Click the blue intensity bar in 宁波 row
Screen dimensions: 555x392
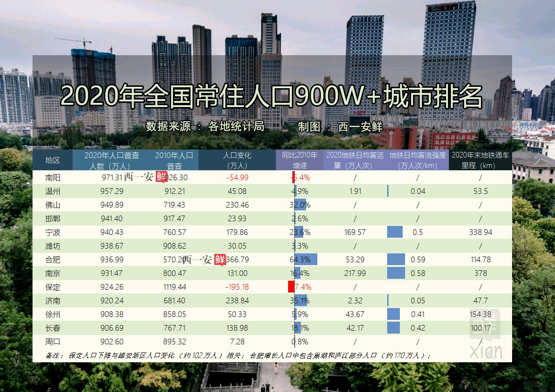click(x=395, y=232)
